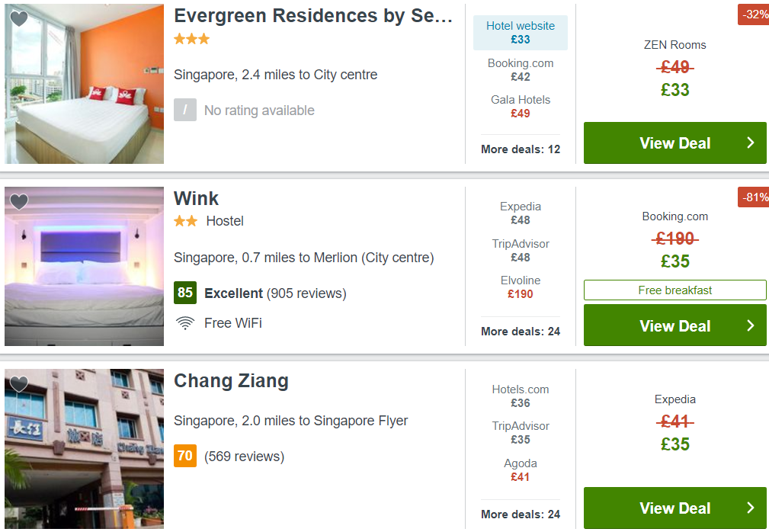Expand More deals: 24 for Wink
This screenshot has width=769, height=532.
coord(521,332)
